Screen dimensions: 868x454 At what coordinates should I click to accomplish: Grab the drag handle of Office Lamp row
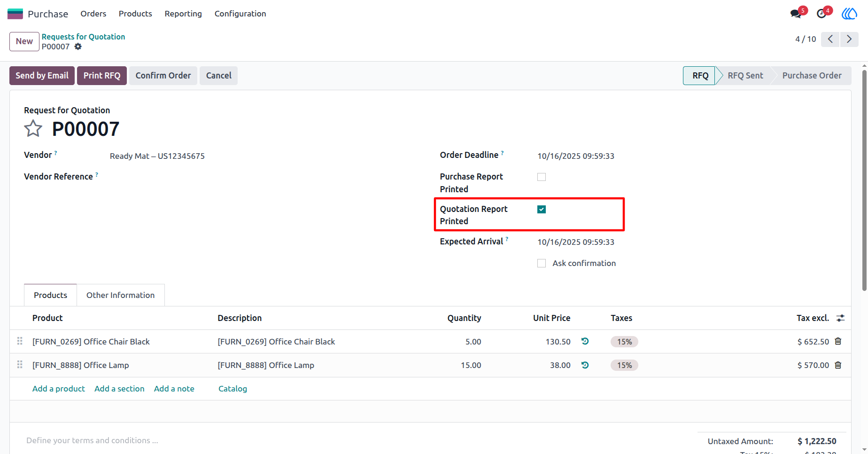tap(20, 364)
